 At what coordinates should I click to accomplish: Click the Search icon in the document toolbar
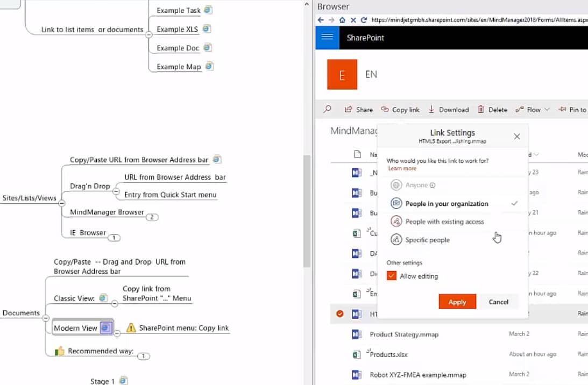tap(327, 109)
